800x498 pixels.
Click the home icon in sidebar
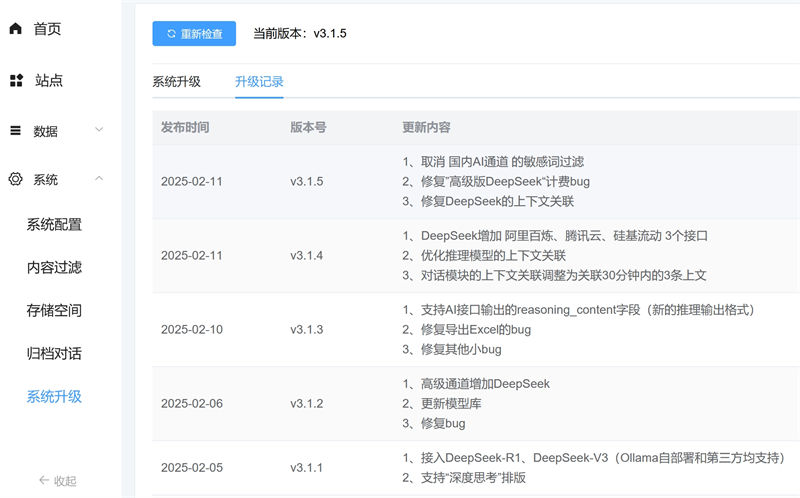click(16, 29)
